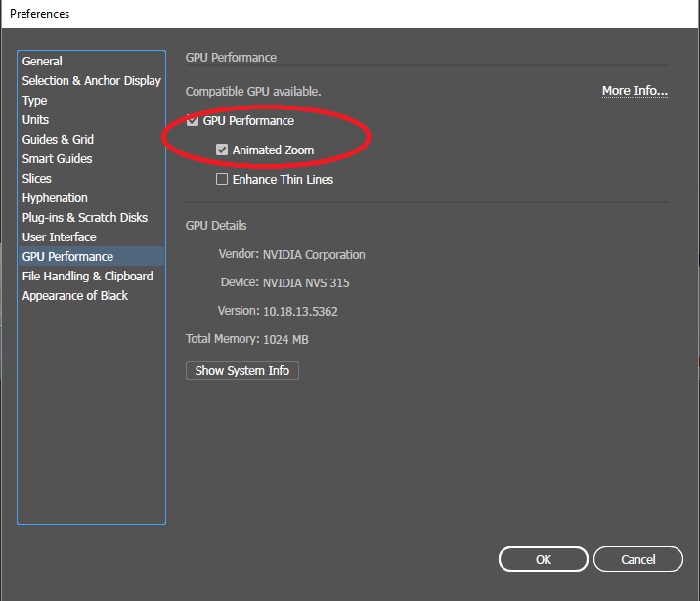Select Selection & Anchor Display category
This screenshot has height=601, width=700.
[91, 81]
